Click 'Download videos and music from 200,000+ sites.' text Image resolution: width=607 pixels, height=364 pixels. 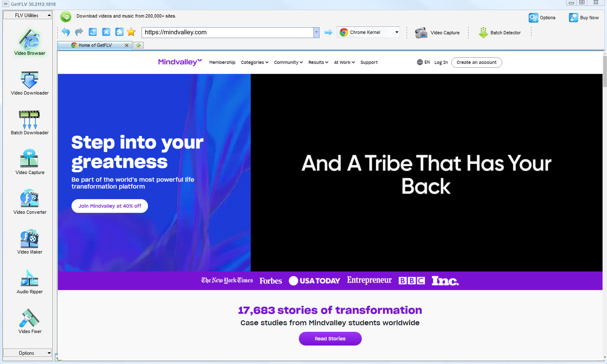[127, 16]
